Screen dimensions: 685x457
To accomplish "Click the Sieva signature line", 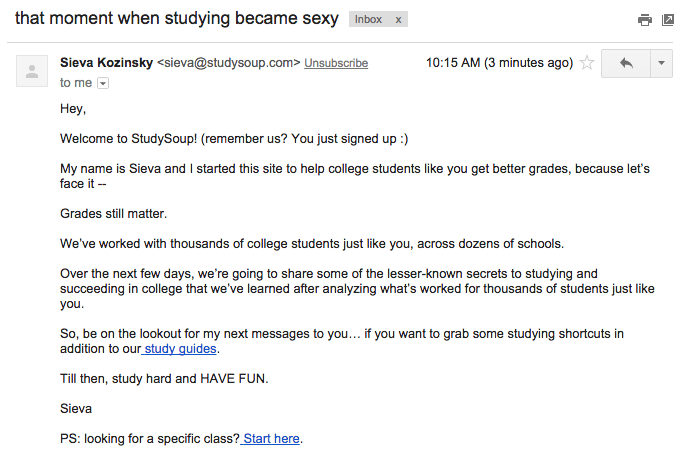I will click(x=76, y=409).
